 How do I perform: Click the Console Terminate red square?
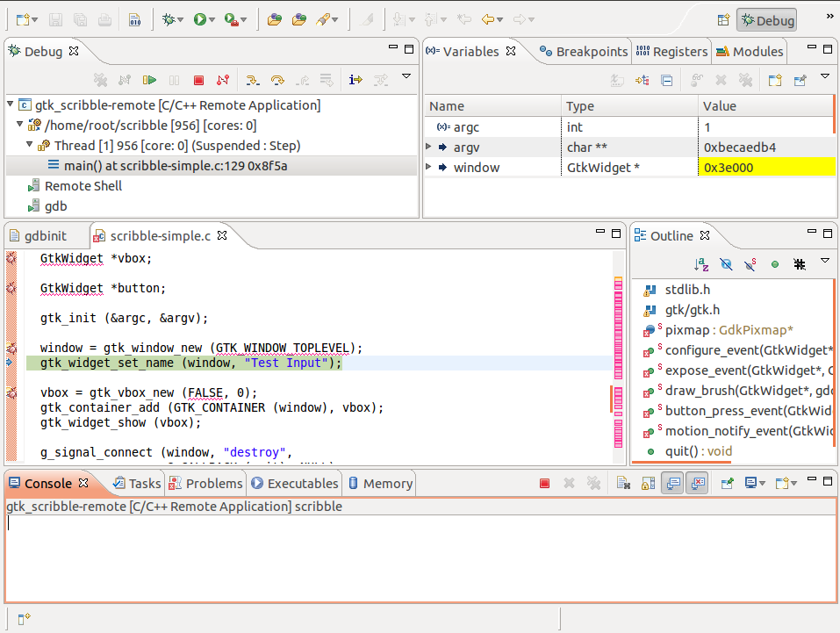tap(545, 484)
